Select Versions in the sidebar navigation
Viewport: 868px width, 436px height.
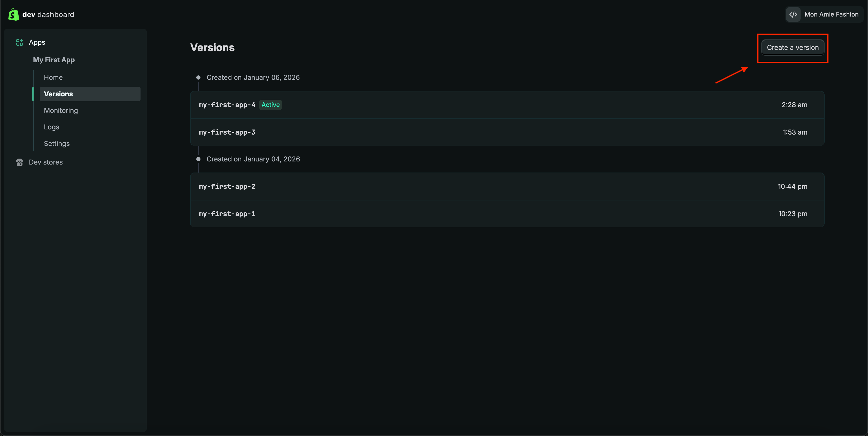[x=58, y=94]
